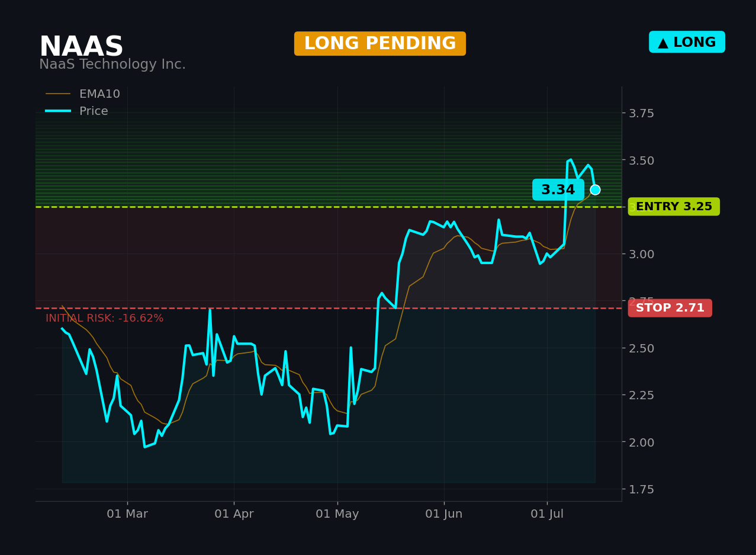Click the current price endpoint marker dot
Image resolution: width=756 pixels, height=555 pixels.
(595, 190)
